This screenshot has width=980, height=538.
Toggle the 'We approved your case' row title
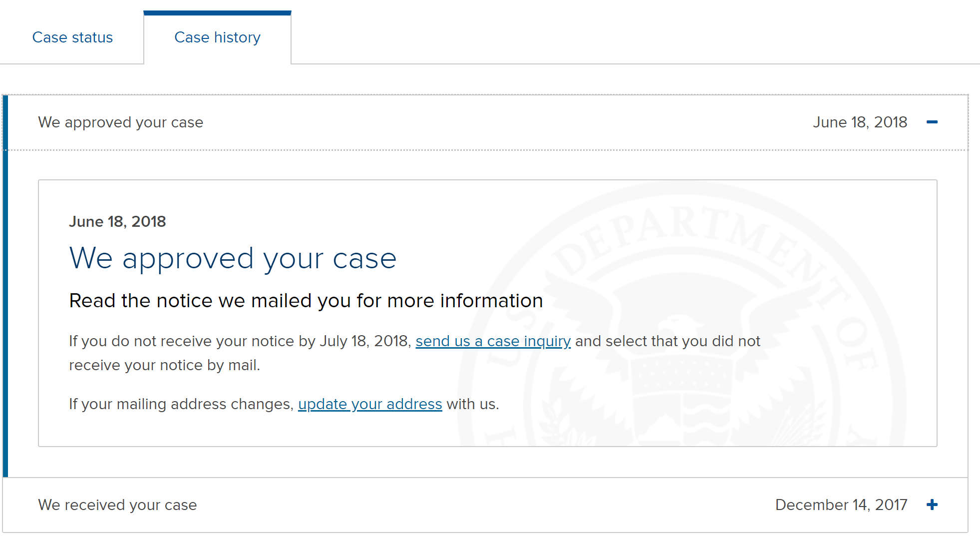121,122
